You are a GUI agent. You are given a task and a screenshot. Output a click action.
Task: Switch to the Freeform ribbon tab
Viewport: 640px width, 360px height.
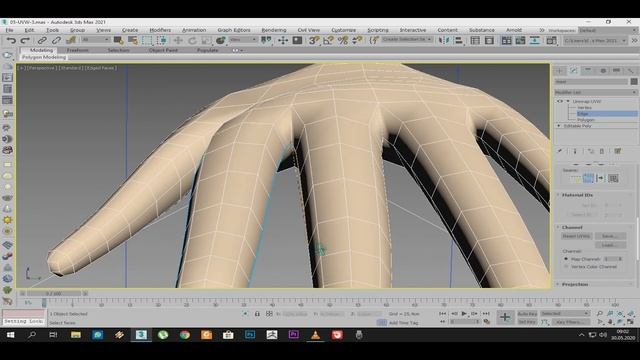(x=78, y=50)
